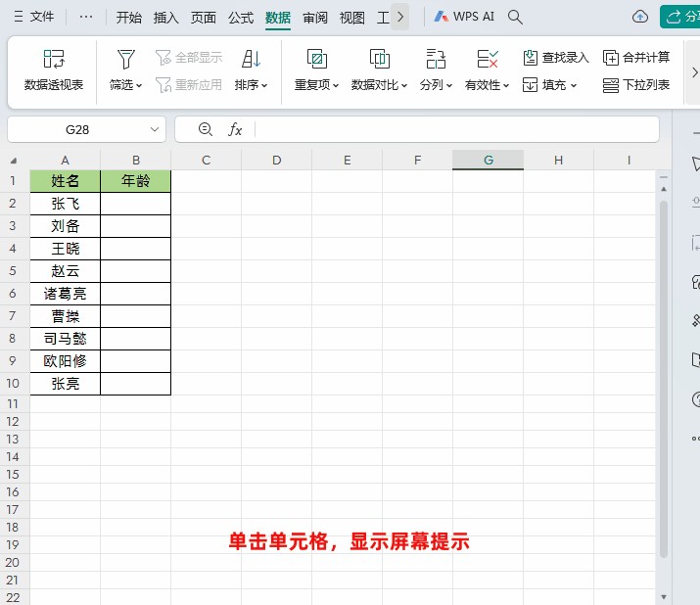The width and height of the screenshot is (700, 605).
Task: Click the Data Compare (数据对比) icon
Action: click(x=380, y=60)
